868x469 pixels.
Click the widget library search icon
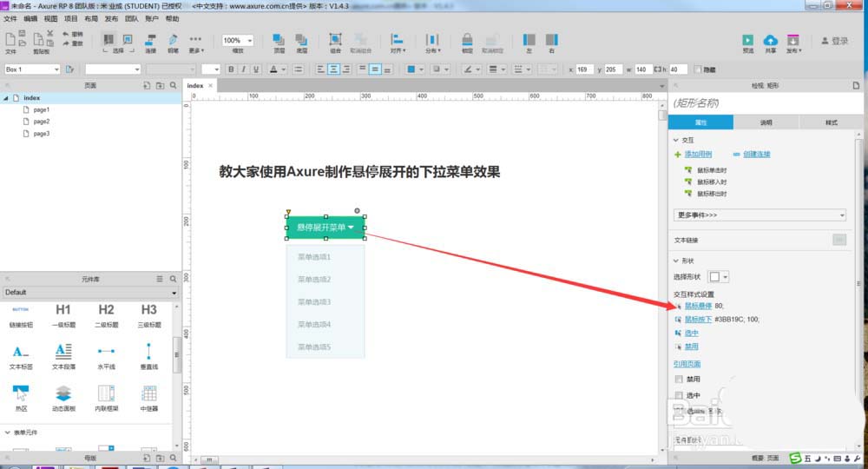174,279
